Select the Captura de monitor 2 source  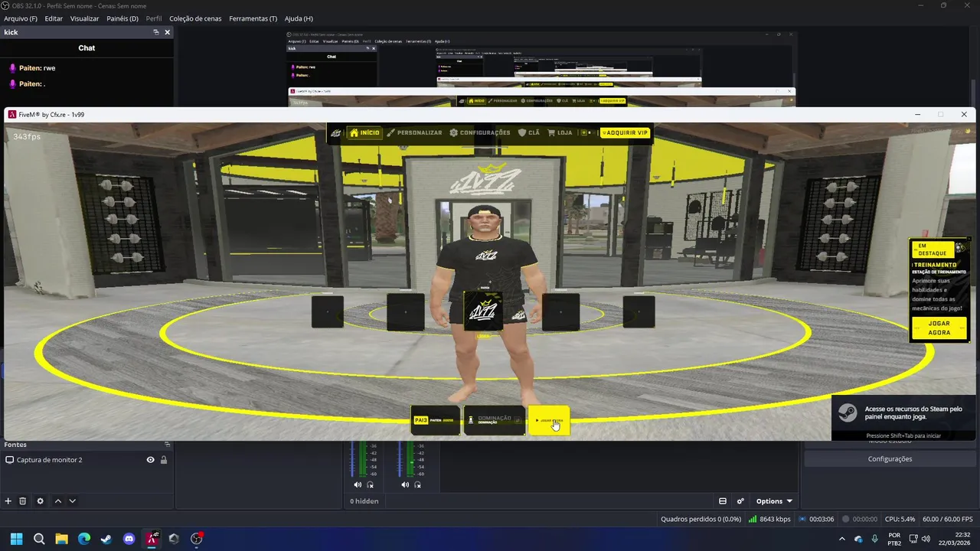tap(87, 460)
